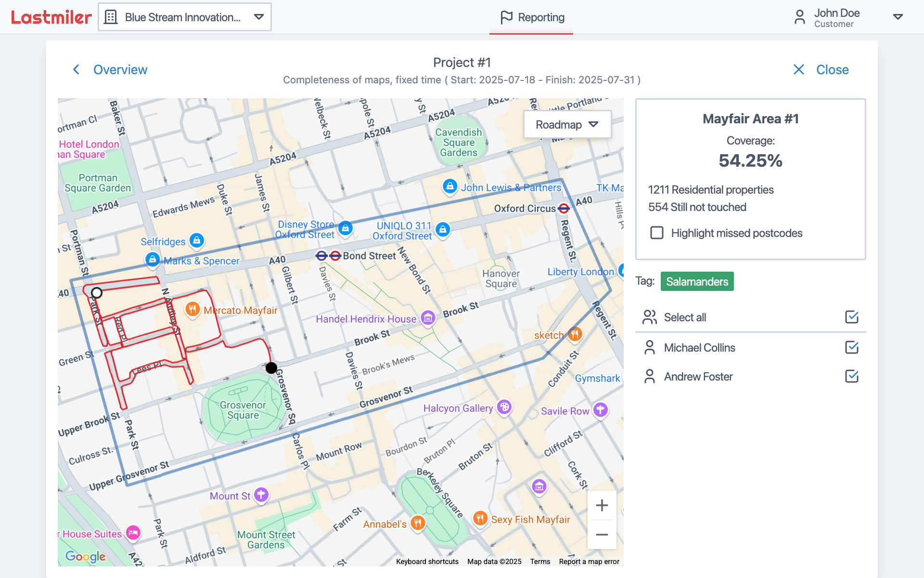
Task: Click Disney Store Oxford Street pin
Action: point(345,228)
